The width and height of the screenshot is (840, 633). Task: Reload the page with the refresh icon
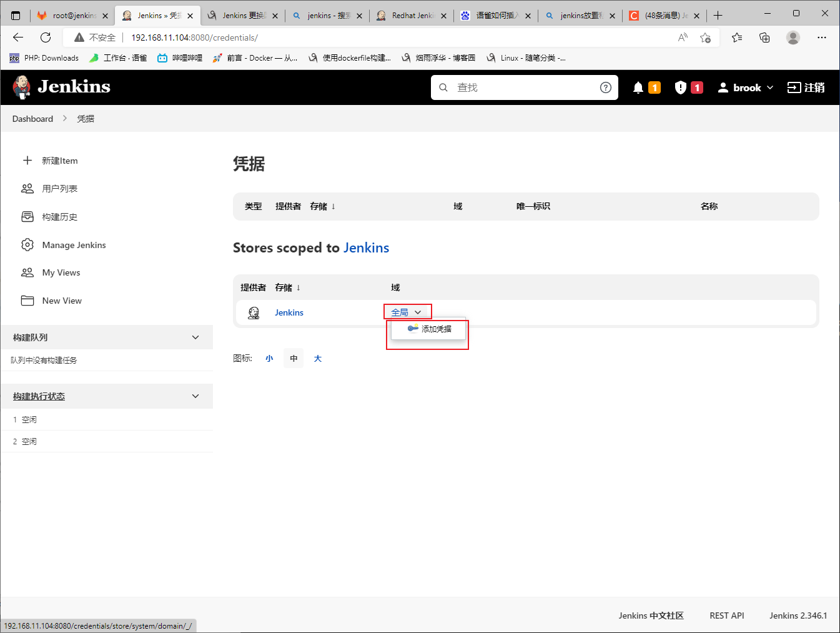coord(46,37)
